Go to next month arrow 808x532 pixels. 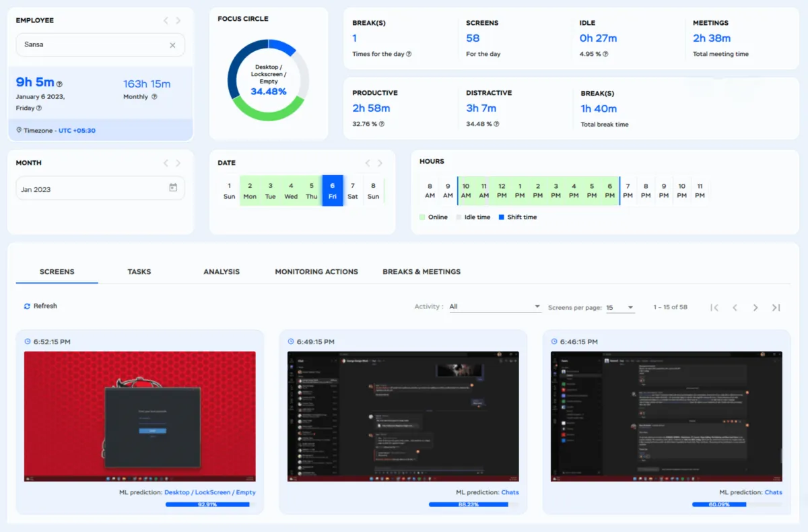pos(178,163)
